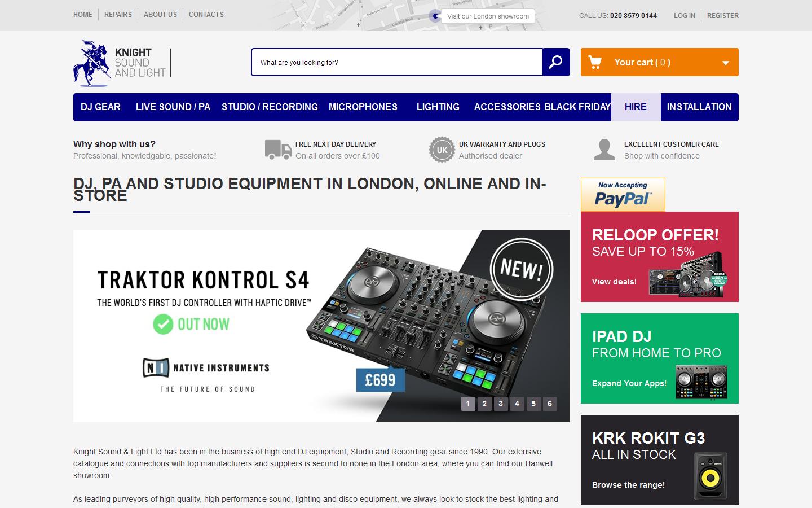812x508 pixels.
Task: Click the Why shop with us? heading
Action: click(114, 144)
